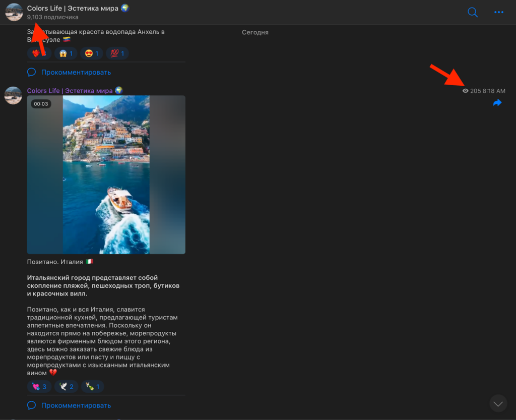Click comment bubble icon under Positano post

tap(32, 405)
